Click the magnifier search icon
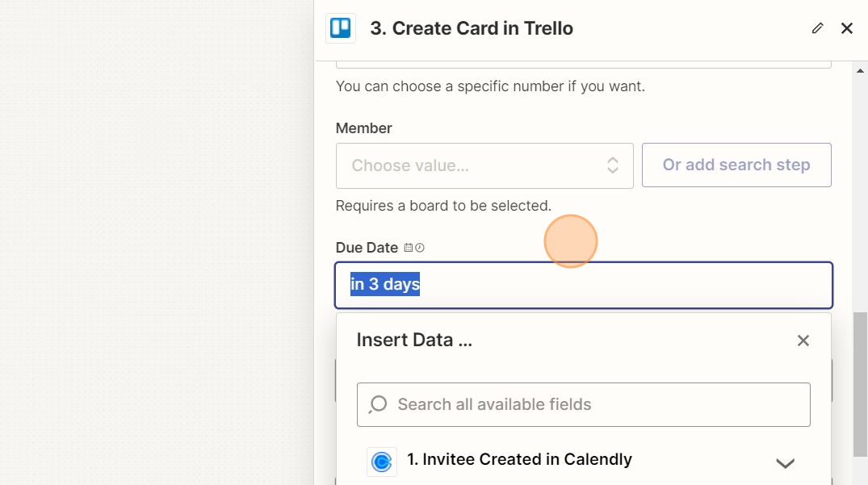Screen dimensions: 868x485 (378, 404)
